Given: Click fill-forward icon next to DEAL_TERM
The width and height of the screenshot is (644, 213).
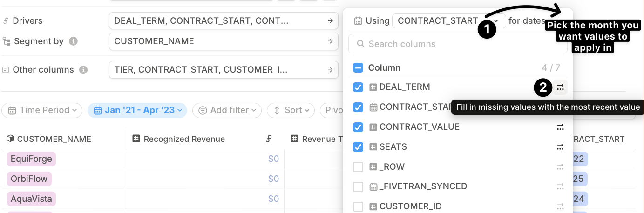Looking at the screenshot, I should click(x=560, y=87).
